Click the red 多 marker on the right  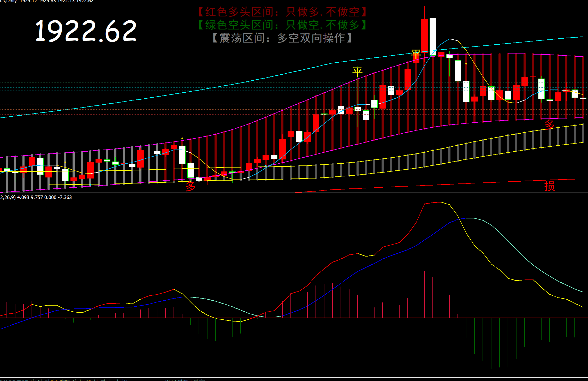pyautogui.click(x=549, y=124)
